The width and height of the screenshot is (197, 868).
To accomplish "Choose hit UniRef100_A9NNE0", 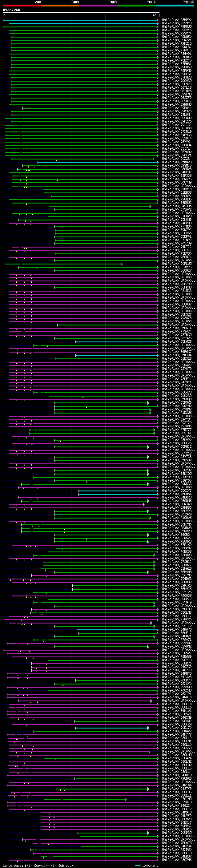I will pos(176,37).
